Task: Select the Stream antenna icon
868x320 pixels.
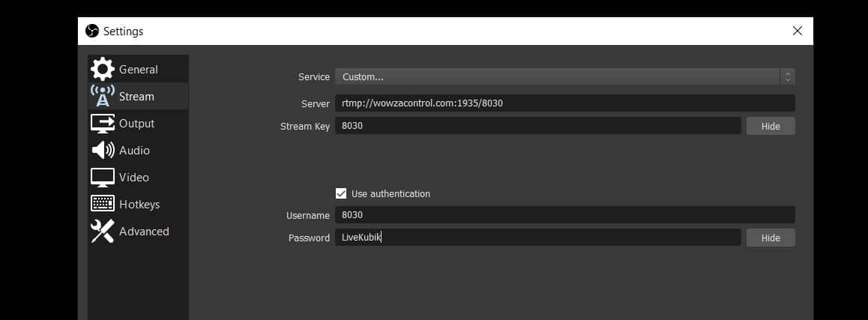Action: 103,96
